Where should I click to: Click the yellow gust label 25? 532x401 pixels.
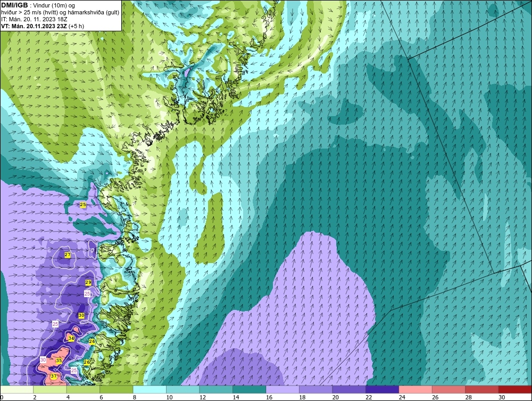[x=83, y=204]
